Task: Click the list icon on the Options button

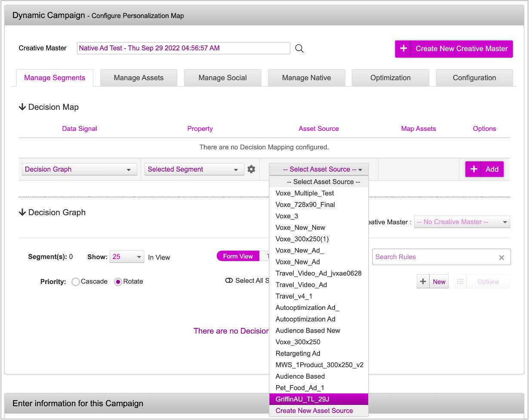Action: 460,281
